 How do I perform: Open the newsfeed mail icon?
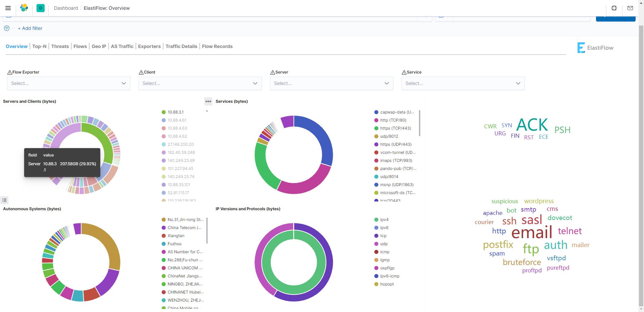(x=630, y=8)
